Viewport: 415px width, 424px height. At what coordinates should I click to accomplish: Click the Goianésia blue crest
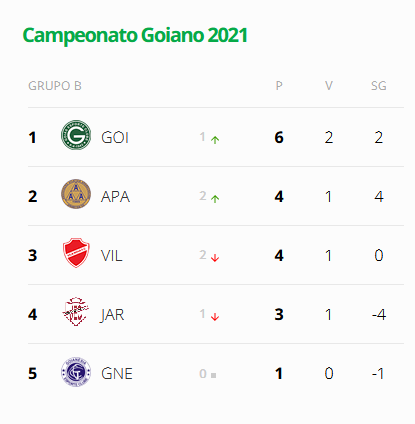(76, 372)
